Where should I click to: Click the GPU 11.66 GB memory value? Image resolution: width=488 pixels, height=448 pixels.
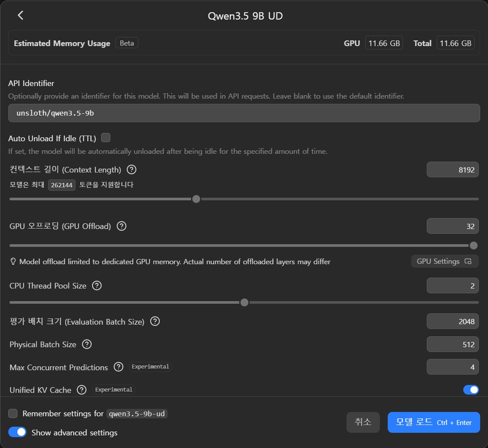384,43
